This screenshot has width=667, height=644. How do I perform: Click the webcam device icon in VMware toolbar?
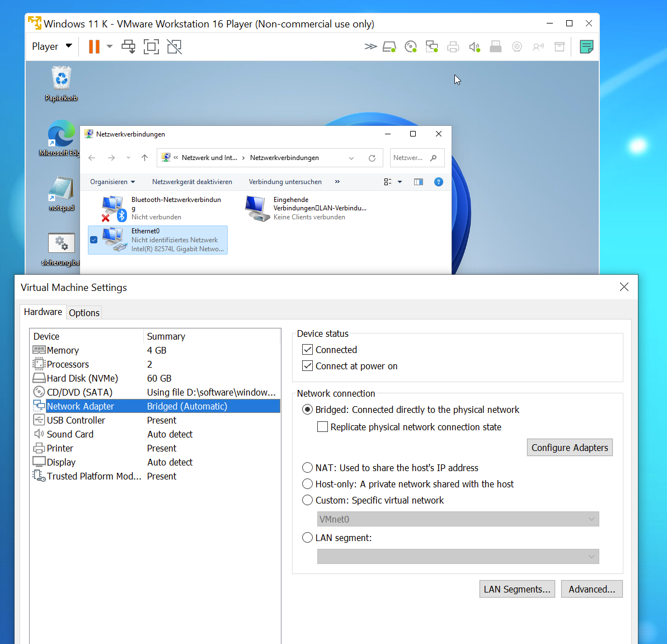pos(517,46)
